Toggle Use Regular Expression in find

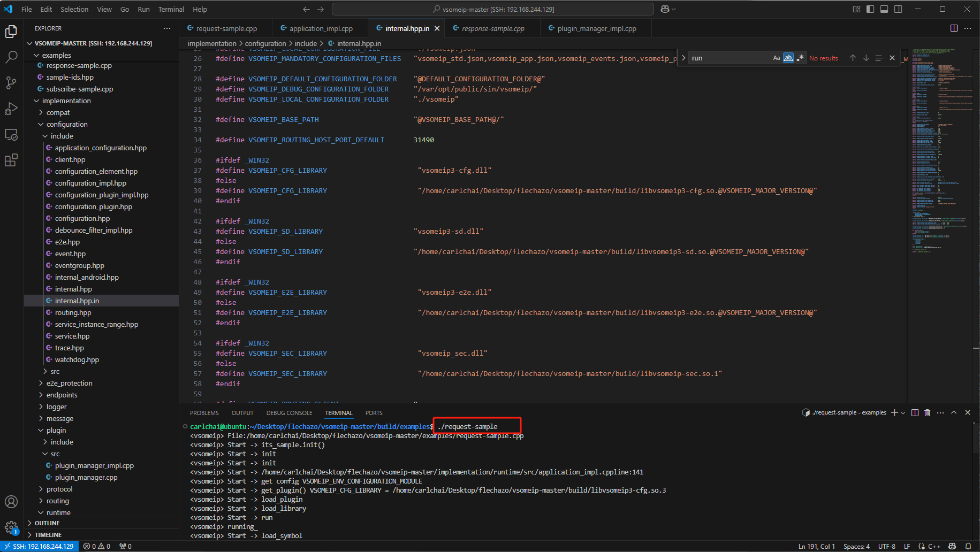[800, 58]
